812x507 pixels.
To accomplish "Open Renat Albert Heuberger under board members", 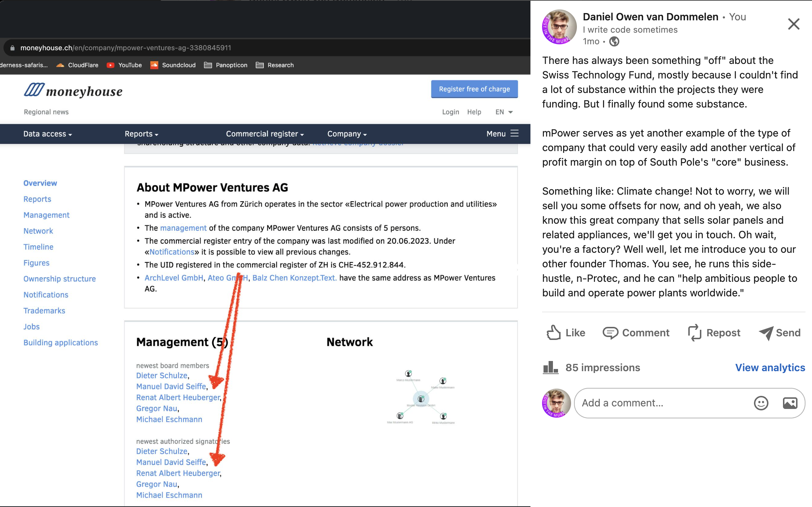I will tap(178, 397).
